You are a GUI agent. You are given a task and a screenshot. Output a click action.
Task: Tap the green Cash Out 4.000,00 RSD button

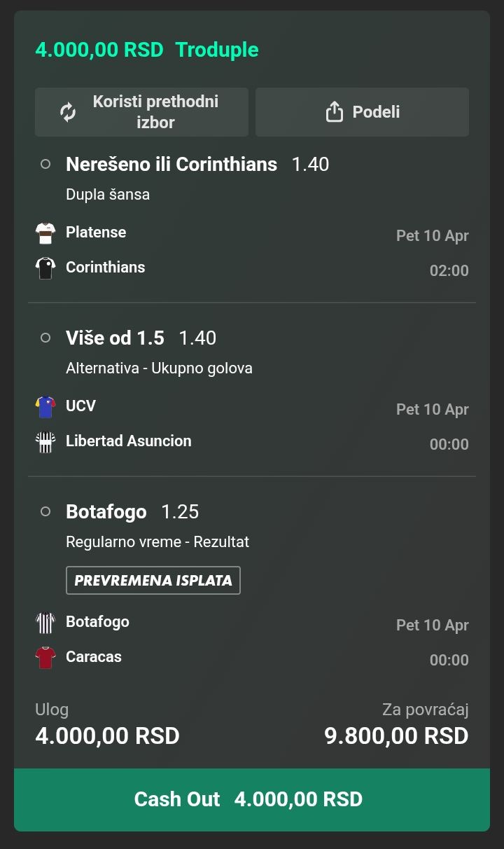252,799
